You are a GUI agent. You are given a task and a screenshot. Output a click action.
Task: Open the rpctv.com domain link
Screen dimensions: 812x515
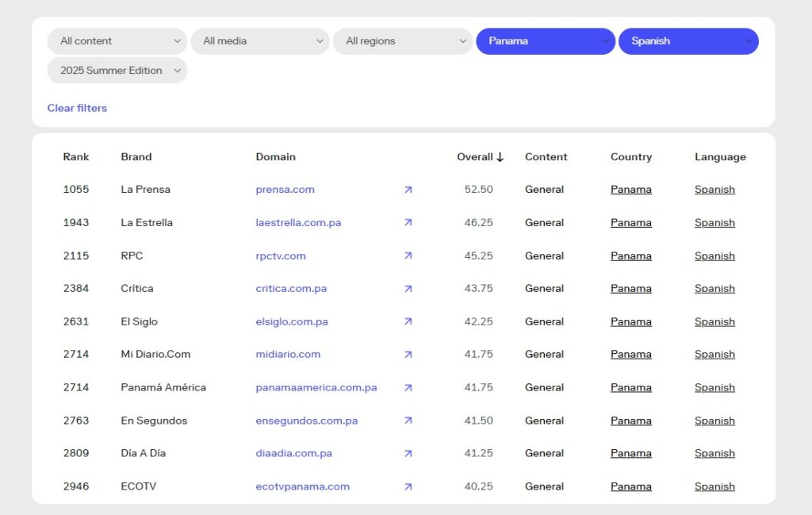281,256
